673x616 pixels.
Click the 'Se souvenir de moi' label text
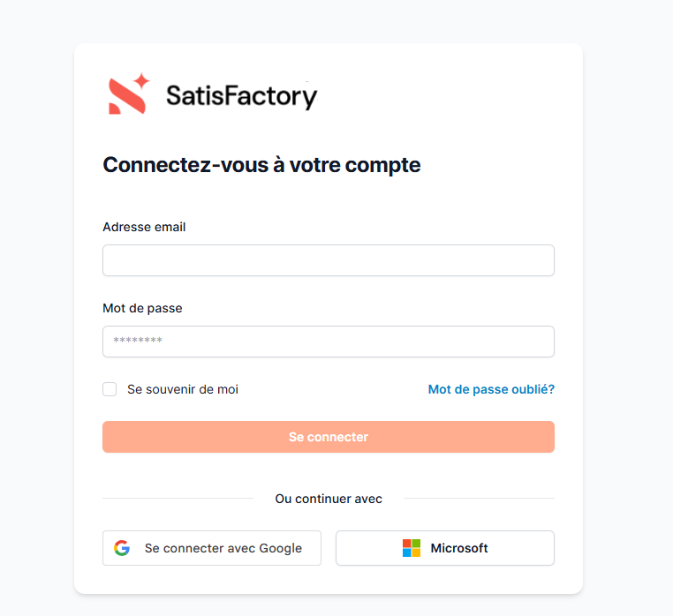click(x=183, y=389)
